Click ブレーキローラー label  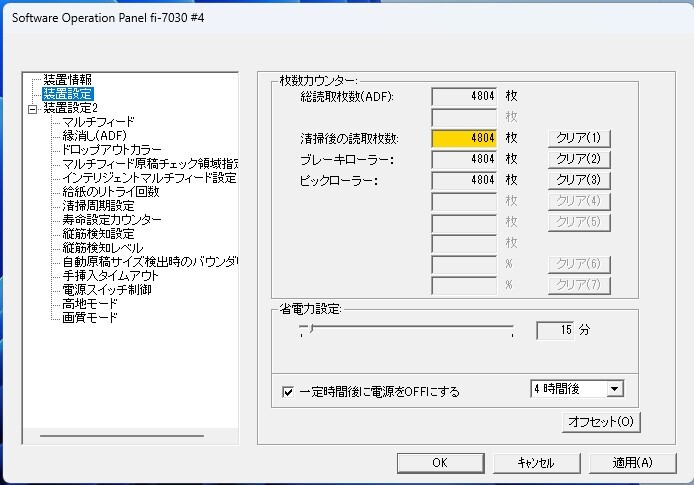(x=347, y=159)
